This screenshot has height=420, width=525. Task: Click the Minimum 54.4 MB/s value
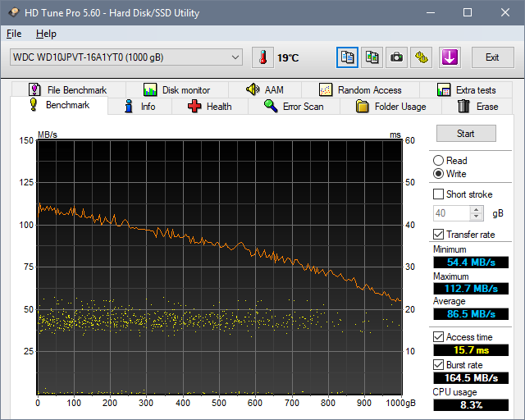click(x=471, y=262)
